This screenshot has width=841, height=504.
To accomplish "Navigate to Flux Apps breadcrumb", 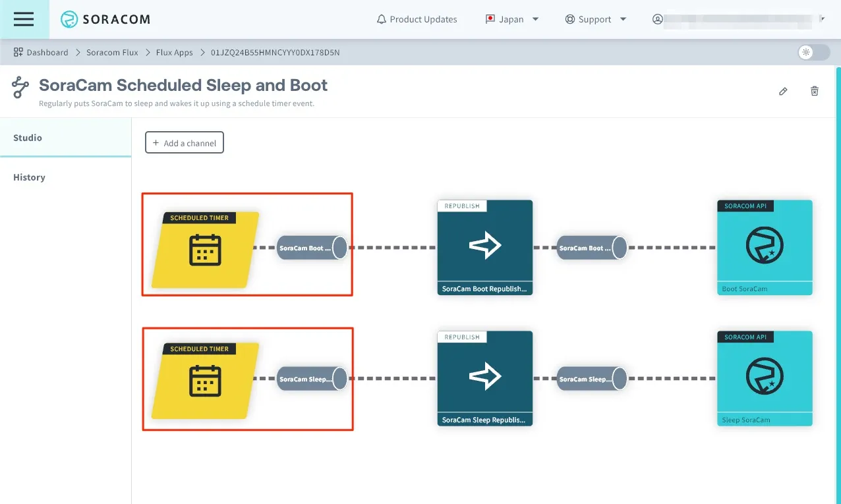I will click(x=175, y=52).
